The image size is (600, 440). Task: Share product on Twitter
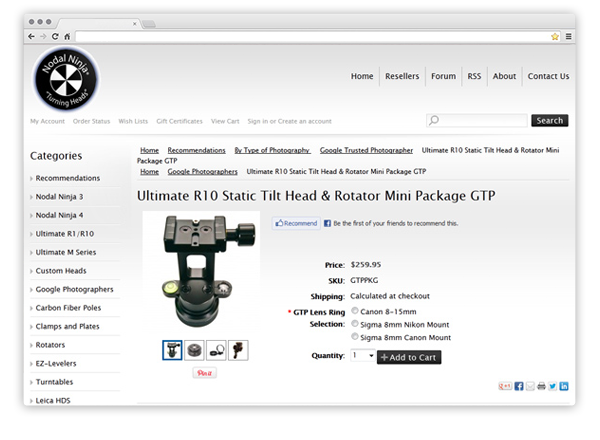coord(553,385)
